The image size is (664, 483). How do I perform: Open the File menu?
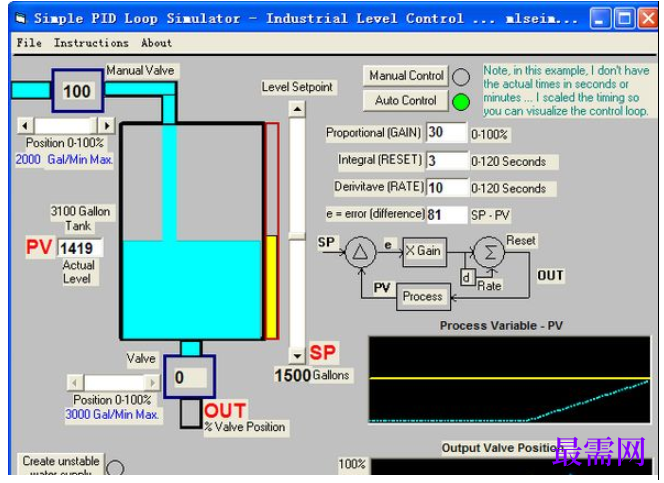click(29, 43)
